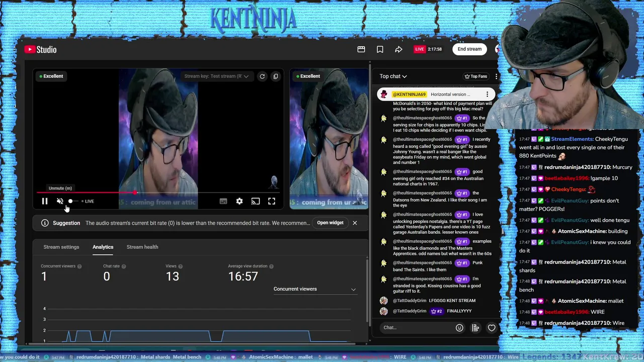Open the Top chat mode dropdown
Viewport: 644px width, 362px height.
[393, 76]
